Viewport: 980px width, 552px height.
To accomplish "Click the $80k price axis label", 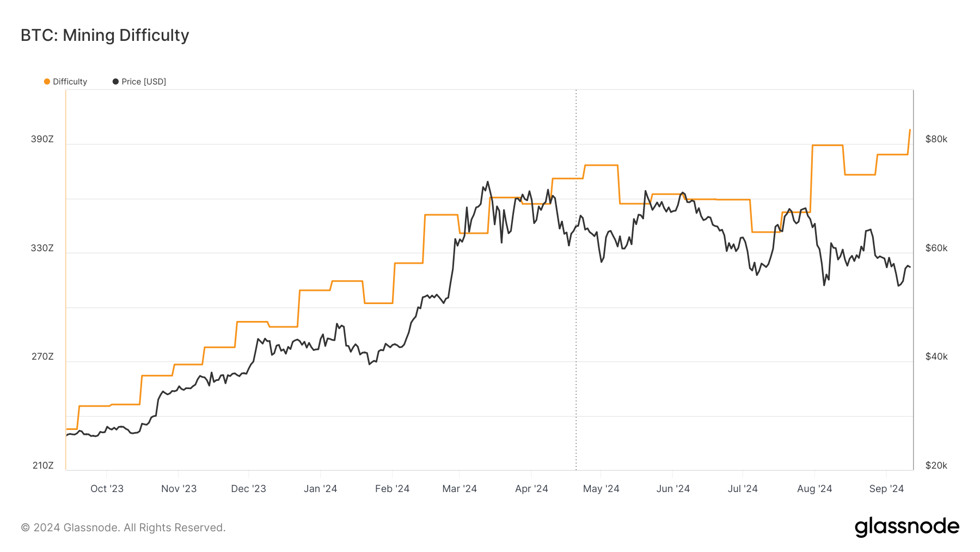I will [936, 139].
